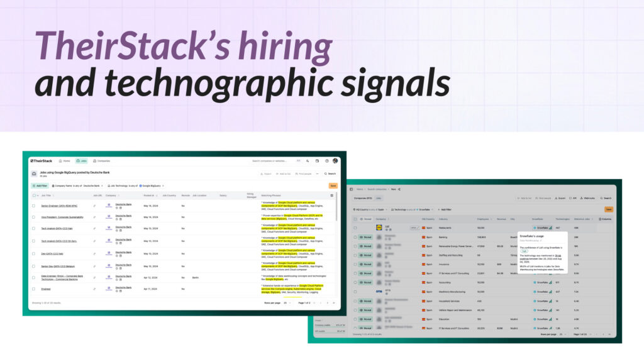Viewport: 644px width, 362px height.
Task: Check the Vice President Corporate Sustainability row
Action: 34,217
